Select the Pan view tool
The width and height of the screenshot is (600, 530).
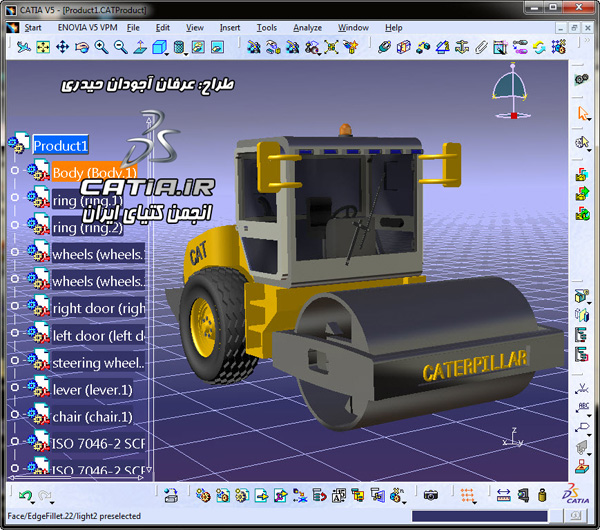(x=62, y=47)
